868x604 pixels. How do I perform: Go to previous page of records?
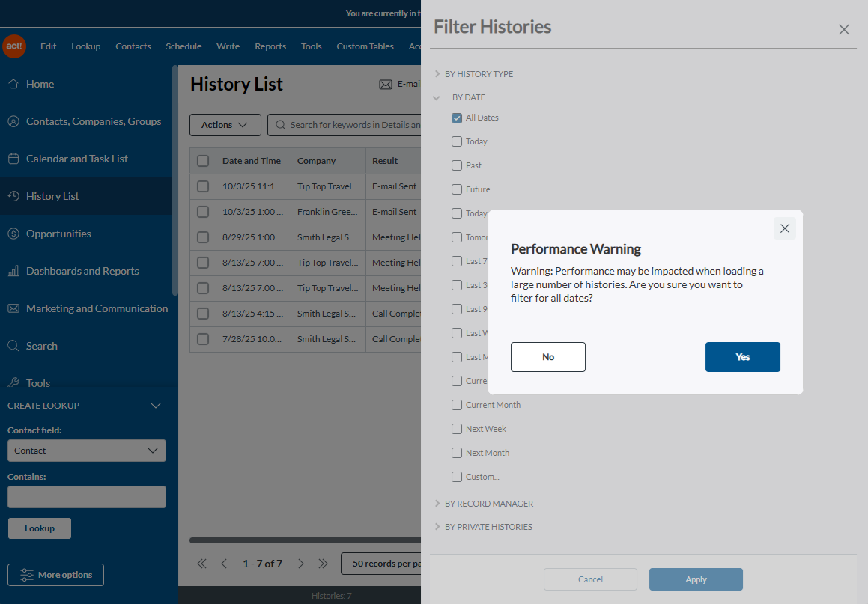224,564
